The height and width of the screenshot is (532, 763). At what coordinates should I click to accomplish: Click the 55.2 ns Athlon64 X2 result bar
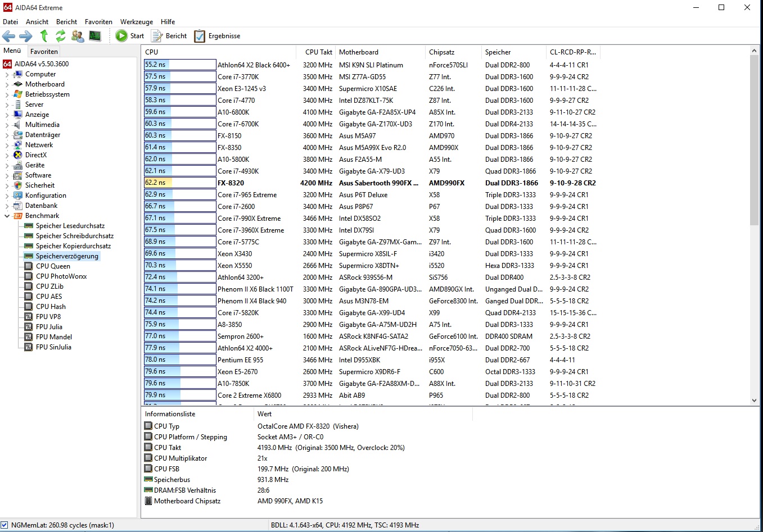click(180, 65)
